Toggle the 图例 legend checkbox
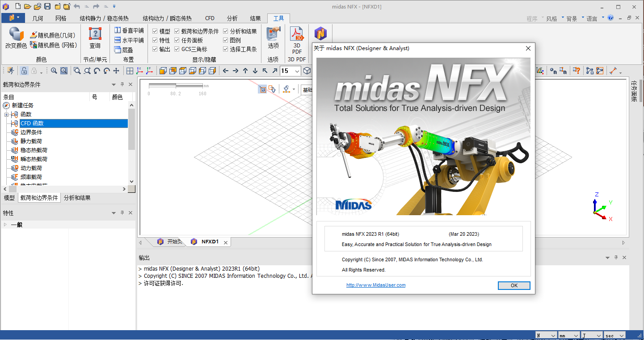This screenshot has height=340, width=644. [x=226, y=40]
